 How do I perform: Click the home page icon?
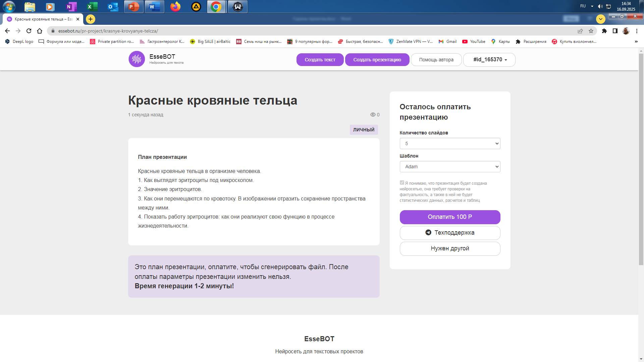40,31
